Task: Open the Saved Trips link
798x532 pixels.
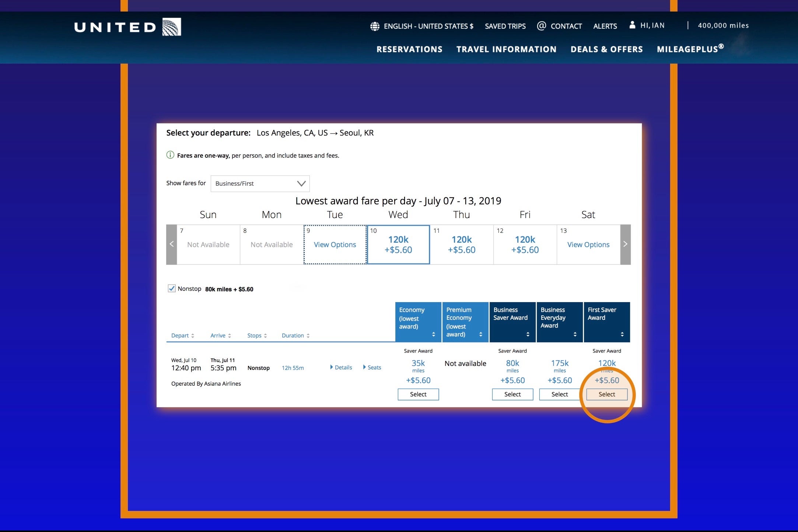Action: (505, 26)
